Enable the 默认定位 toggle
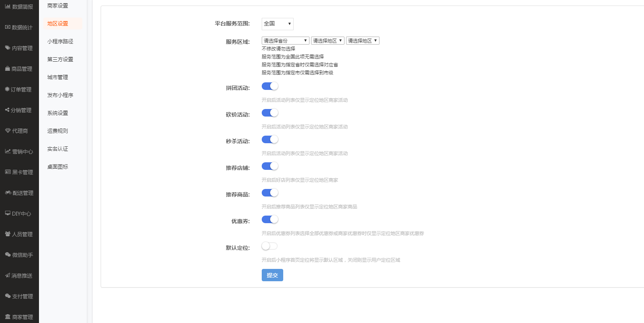Image resolution: width=644 pixels, height=323 pixels. point(270,246)
